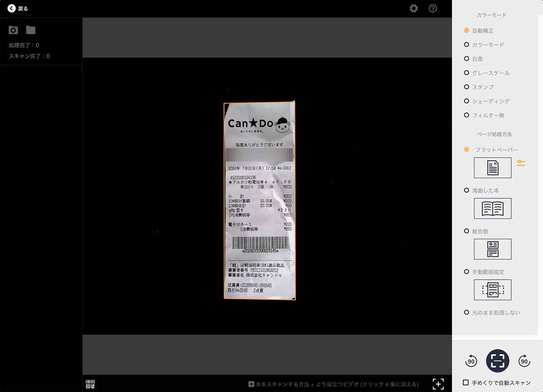Open scan settings icon in left panel

click(13, 30)
